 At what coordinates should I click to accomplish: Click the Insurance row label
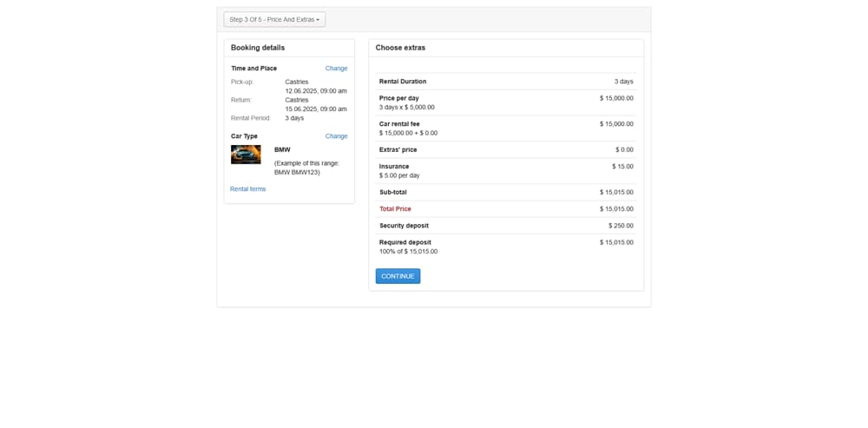[x=394, y=166]
